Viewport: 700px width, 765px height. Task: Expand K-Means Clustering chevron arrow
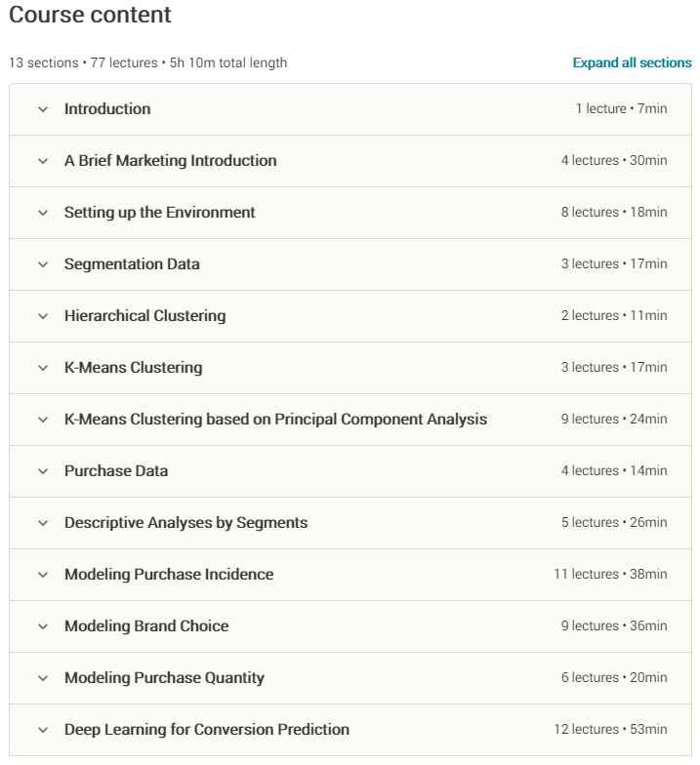(x=43, y=368)
